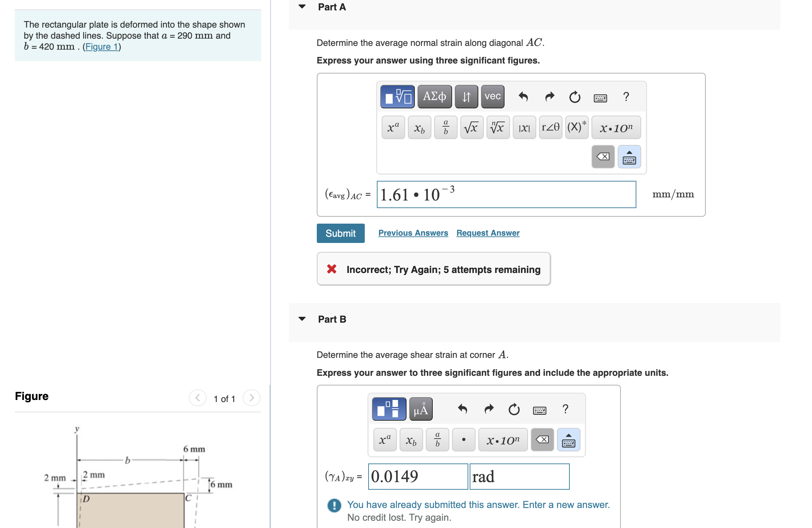The image size is (812, 528).
Task: Collapse the Part B section
Action: (x=302, y=319)
